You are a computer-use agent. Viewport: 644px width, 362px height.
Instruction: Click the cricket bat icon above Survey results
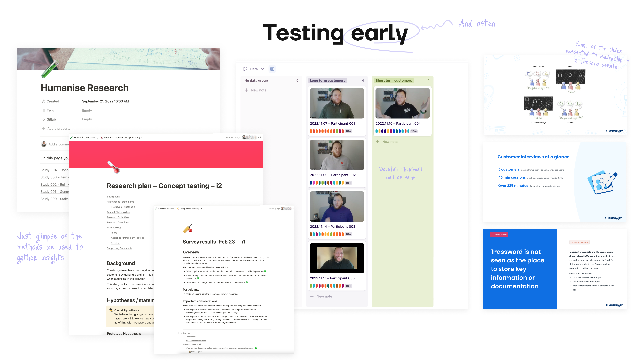188,228
